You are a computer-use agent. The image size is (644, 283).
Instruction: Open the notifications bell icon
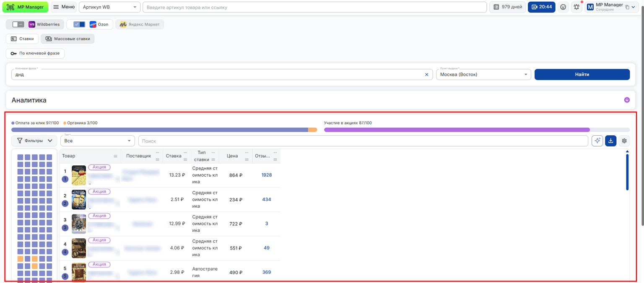coord(577,7)
